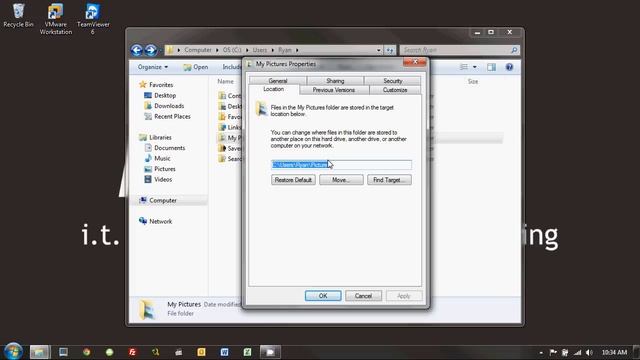This screenshot has width=640, height=360.
Task: Open Excel taskbar icon
Action: click(x=247, y=352)
